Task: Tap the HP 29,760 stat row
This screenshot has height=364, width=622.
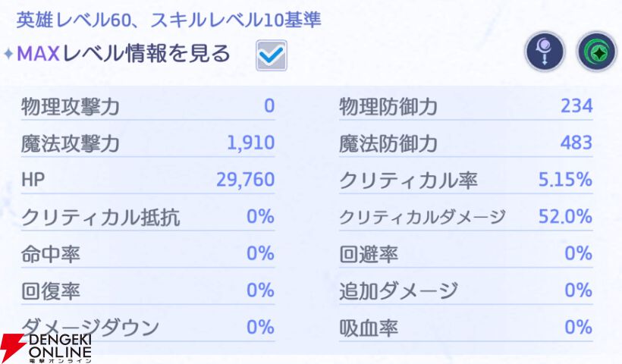Action: click(148, 180)
